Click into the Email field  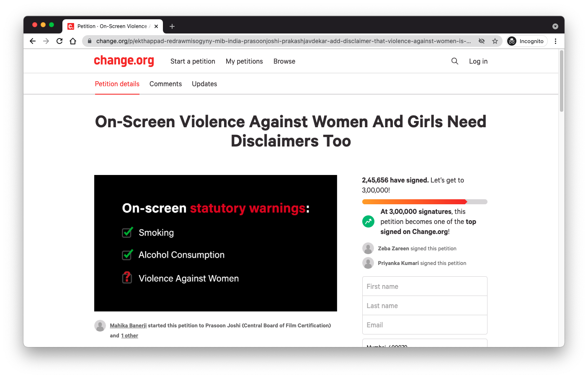(x=425, y=325)
